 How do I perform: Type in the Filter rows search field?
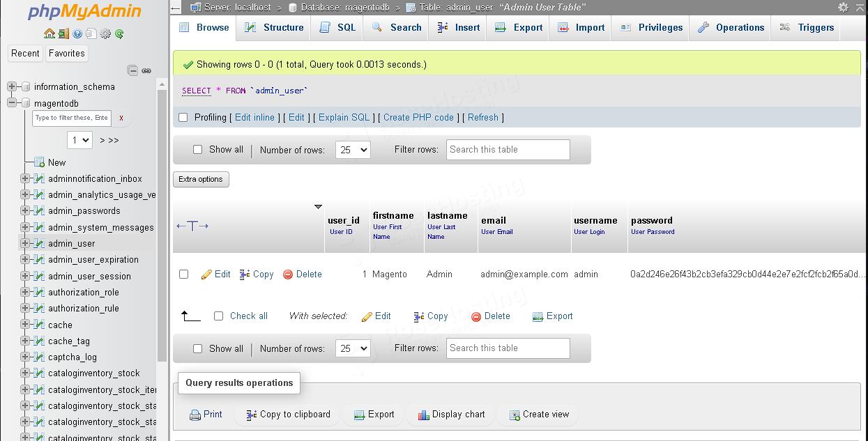click(508, 149)
